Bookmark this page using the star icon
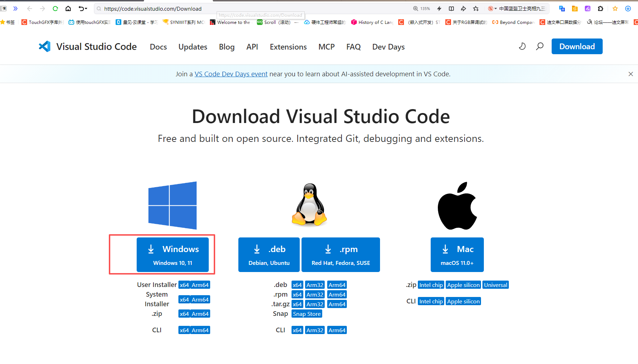The image size is (638, 364). click(x=476, y=9)
